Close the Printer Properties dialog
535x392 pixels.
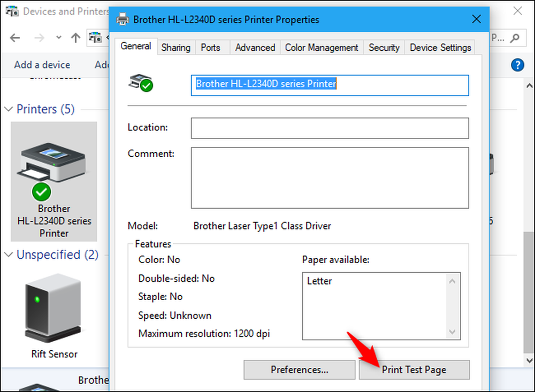476,19
